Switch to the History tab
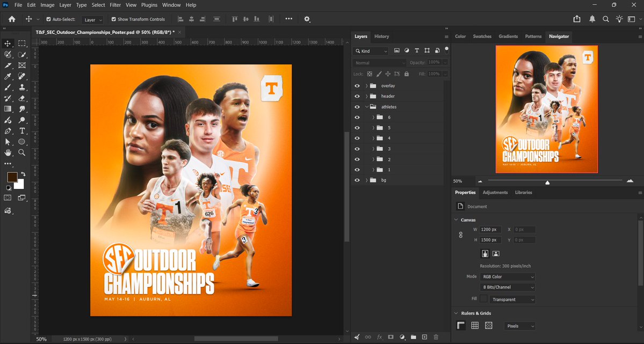The image size is (644, 344). pyautogui.click(x=381, y=36)
